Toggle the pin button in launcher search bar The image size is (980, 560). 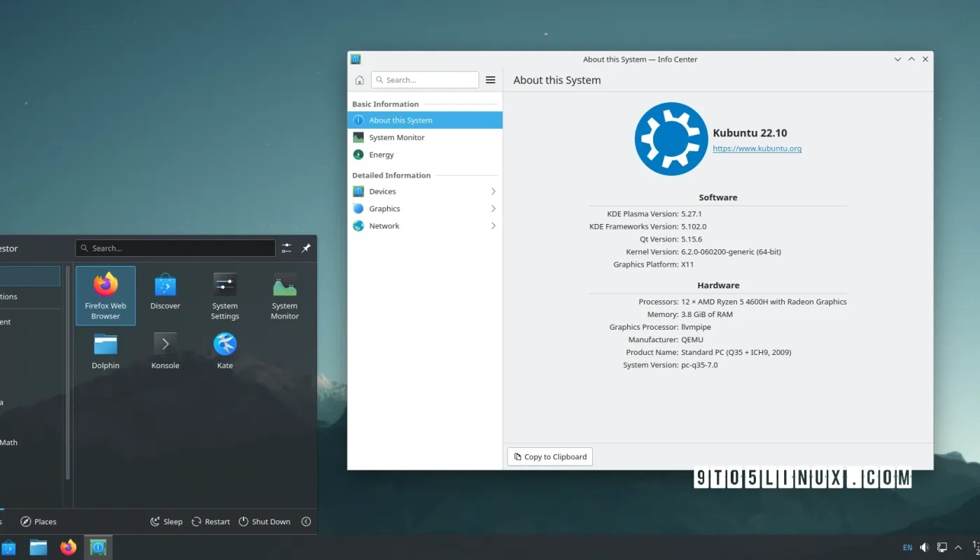[x=306, y=248]
